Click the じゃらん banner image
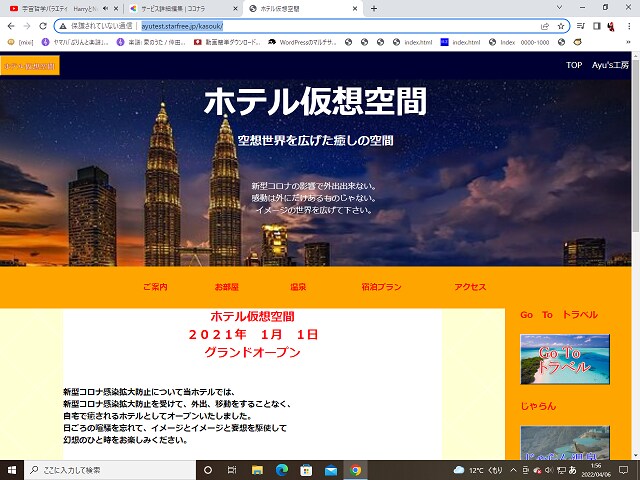 click(565, 443)
